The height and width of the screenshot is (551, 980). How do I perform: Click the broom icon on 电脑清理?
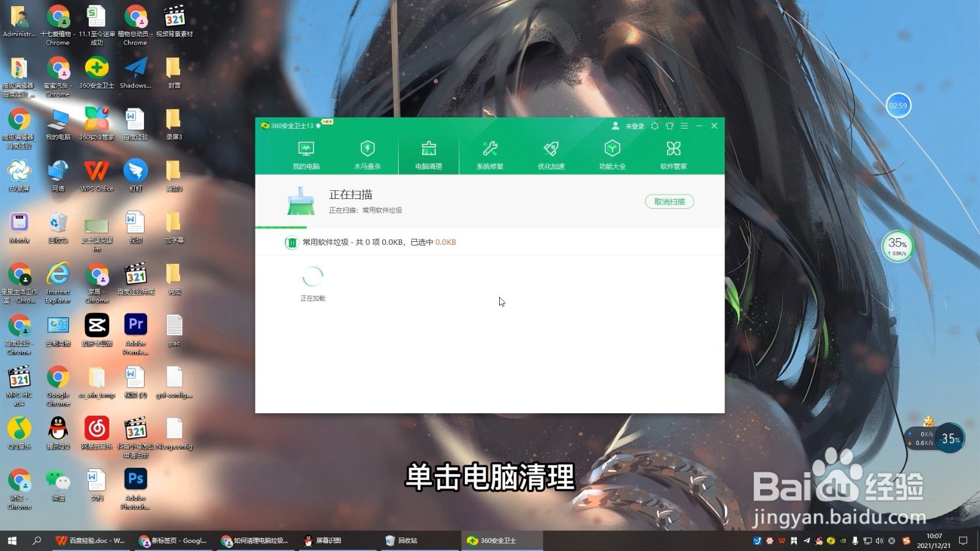pos(429,148)
